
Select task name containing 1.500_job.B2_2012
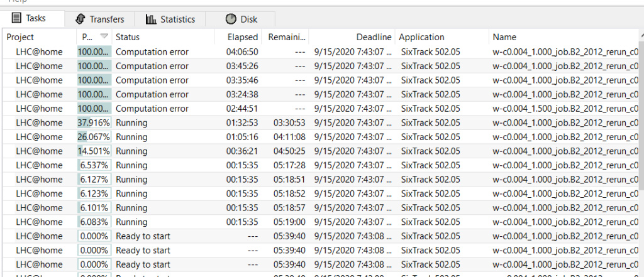coord(565,108)
